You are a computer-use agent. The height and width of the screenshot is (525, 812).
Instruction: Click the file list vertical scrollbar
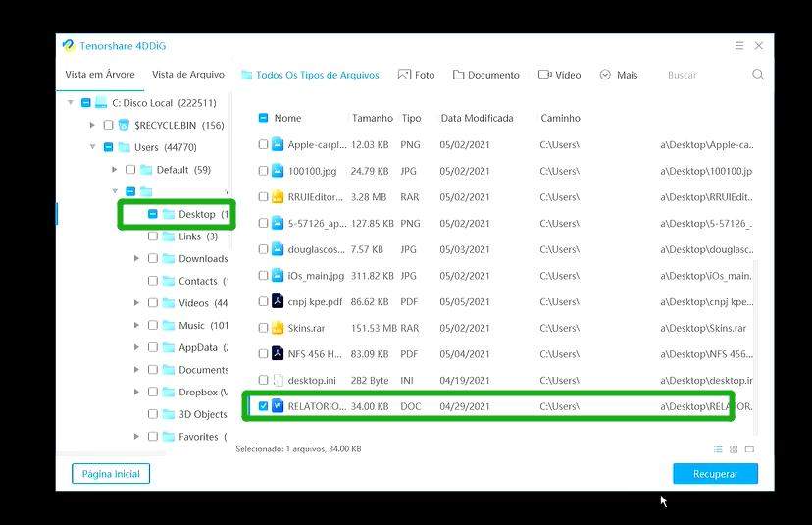click(x=755, y=347)
